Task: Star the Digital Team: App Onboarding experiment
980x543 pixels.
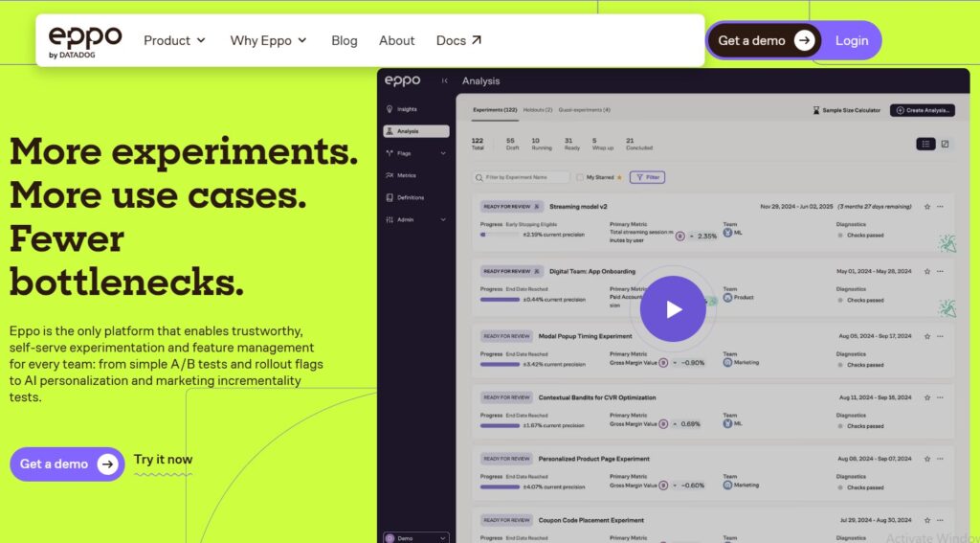Action: (926, 272)
